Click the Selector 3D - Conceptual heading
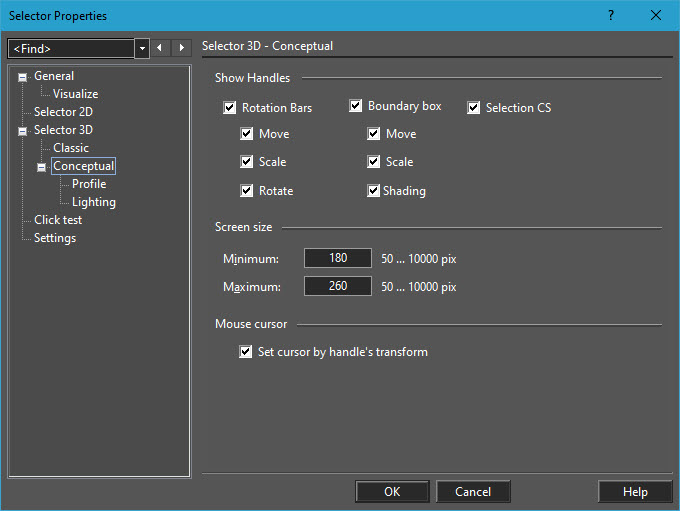 pos(267,46)
